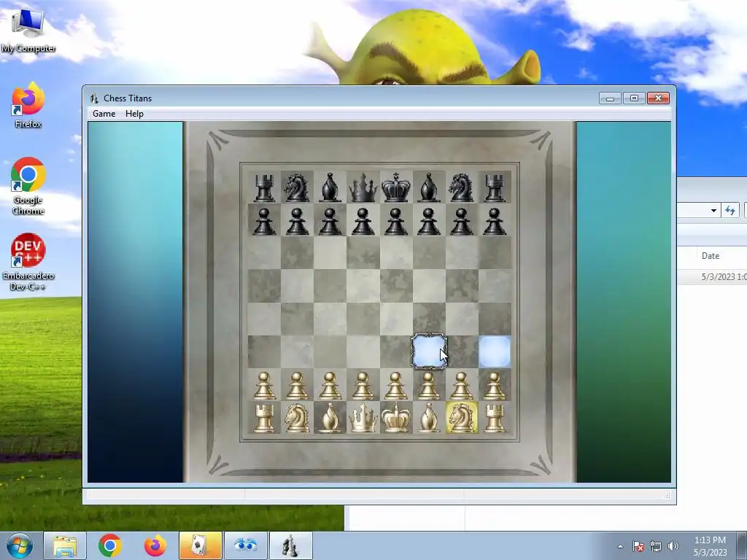
Task: Open Firefox from the taskbar
Action: [x=155, y=545]
